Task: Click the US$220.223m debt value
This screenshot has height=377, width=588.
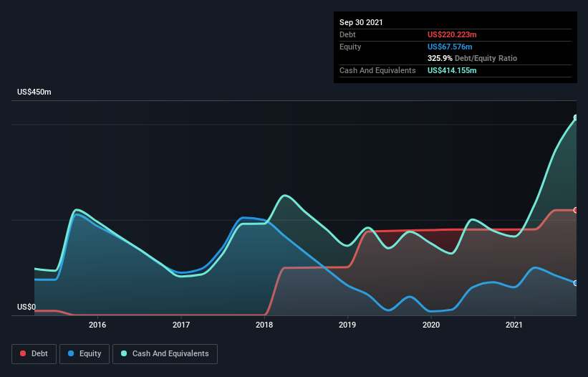Action: pos(452,34)
